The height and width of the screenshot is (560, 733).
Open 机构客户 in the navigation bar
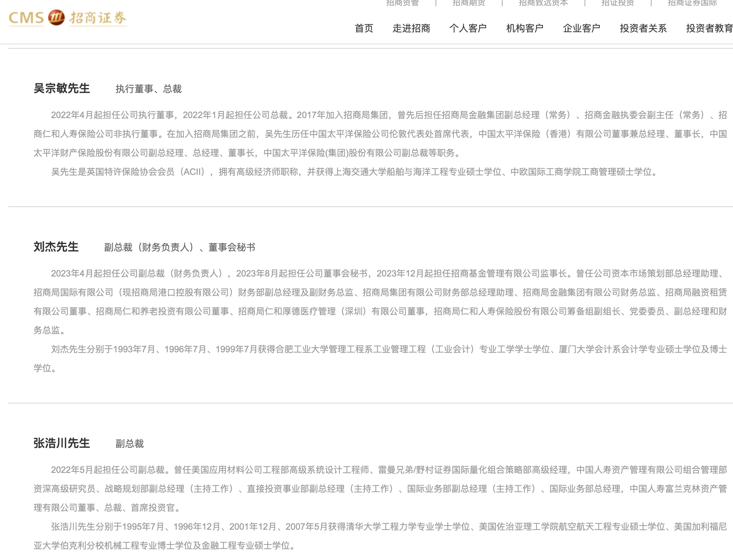pyautogui.click(x=524, y=28)
